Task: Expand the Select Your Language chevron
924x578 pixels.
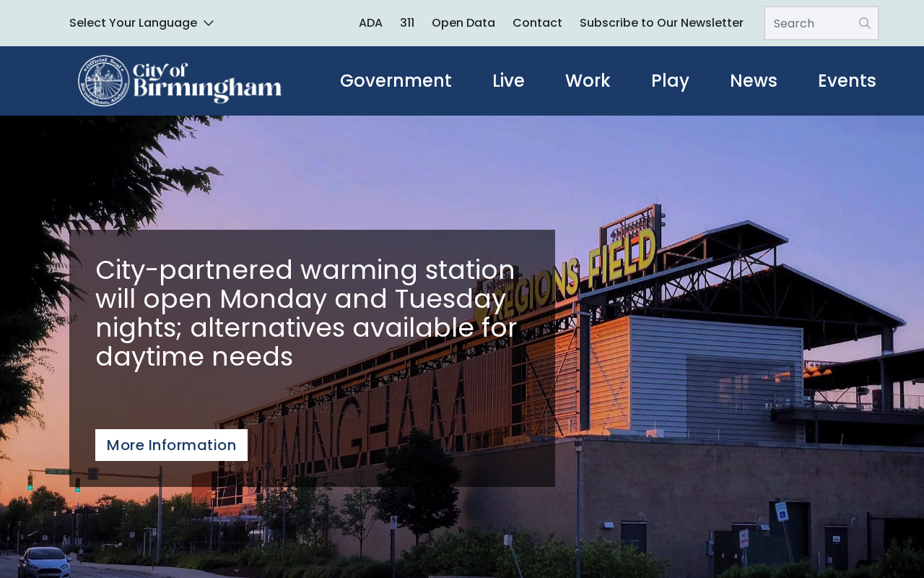Action: [x=209, y=23]
